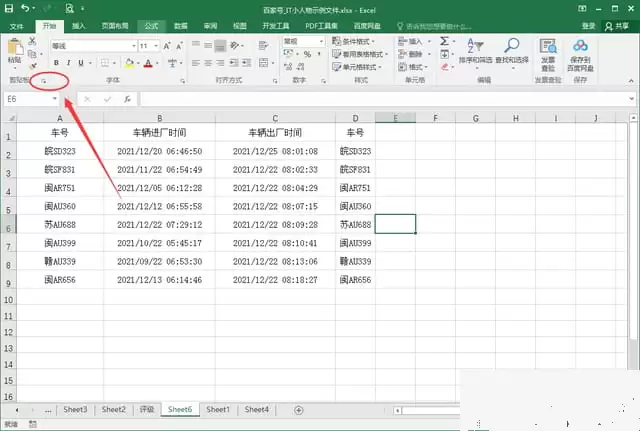Click the formula bar input field
Screen dimensions: 640x431
pyautogui.click(x=384, y=99)
